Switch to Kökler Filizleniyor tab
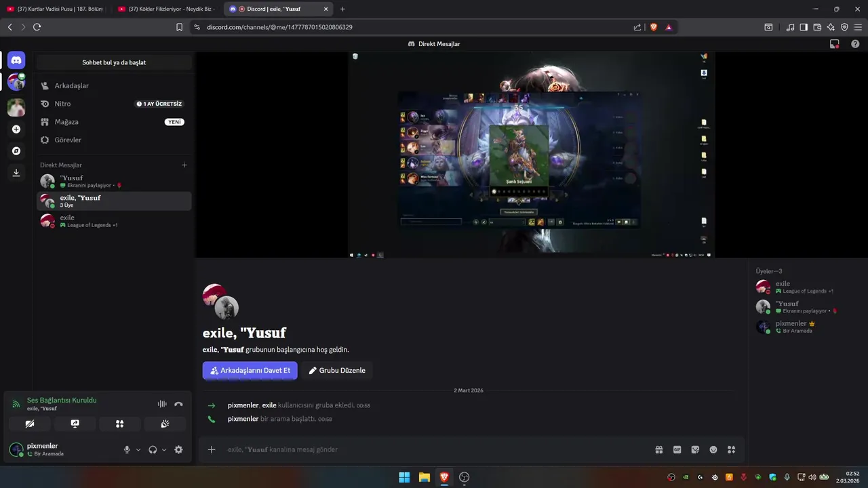868x488 pixels. 167,9
